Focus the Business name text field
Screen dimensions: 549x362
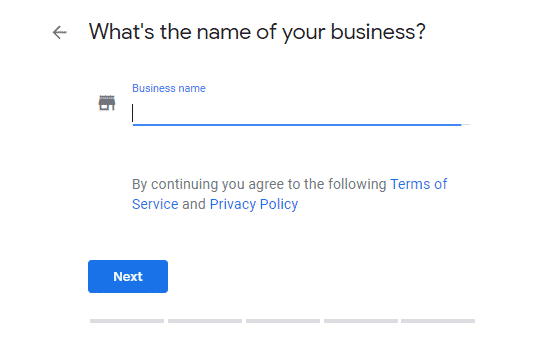301,113
